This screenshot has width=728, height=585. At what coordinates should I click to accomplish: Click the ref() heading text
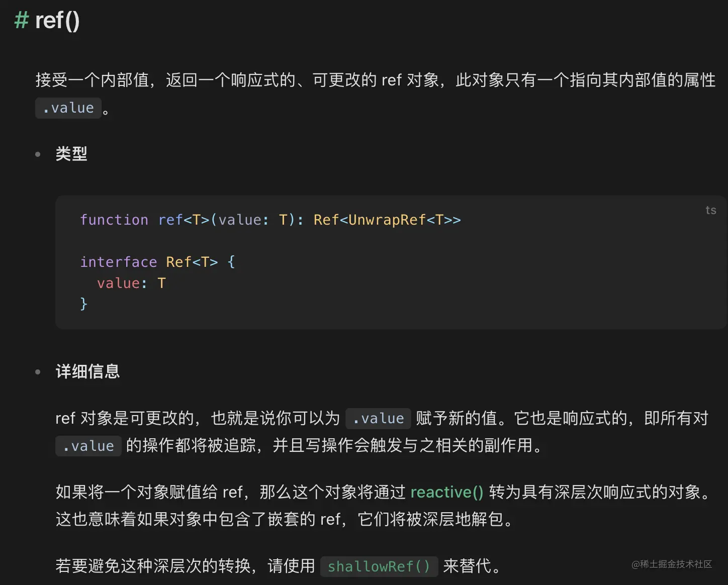point(57,21)
